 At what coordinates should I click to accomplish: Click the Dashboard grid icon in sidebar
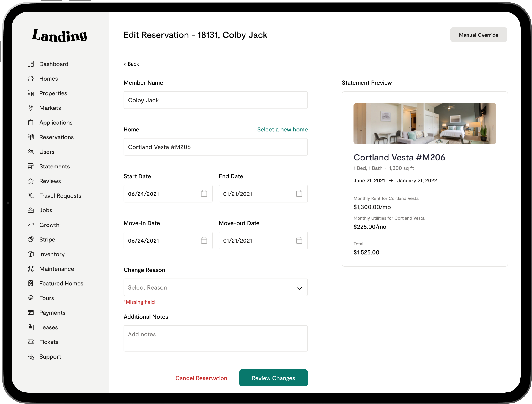point(31,64)
